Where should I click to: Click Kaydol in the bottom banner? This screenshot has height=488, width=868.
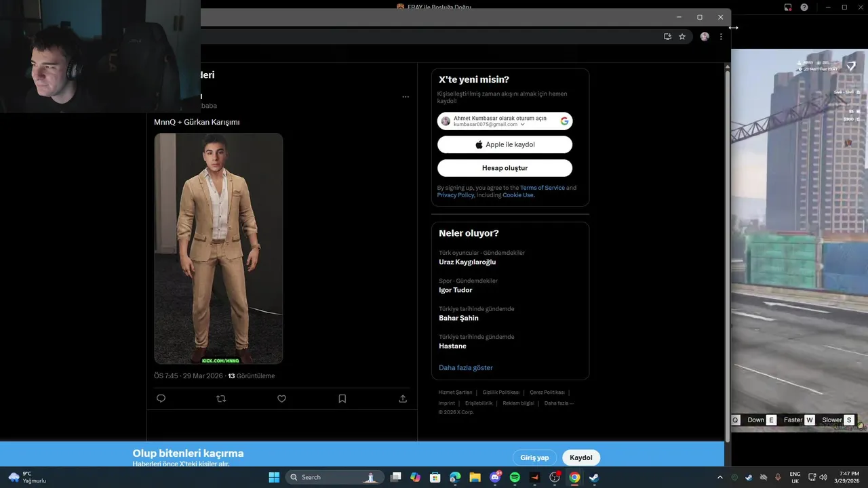tap(581, 457)
